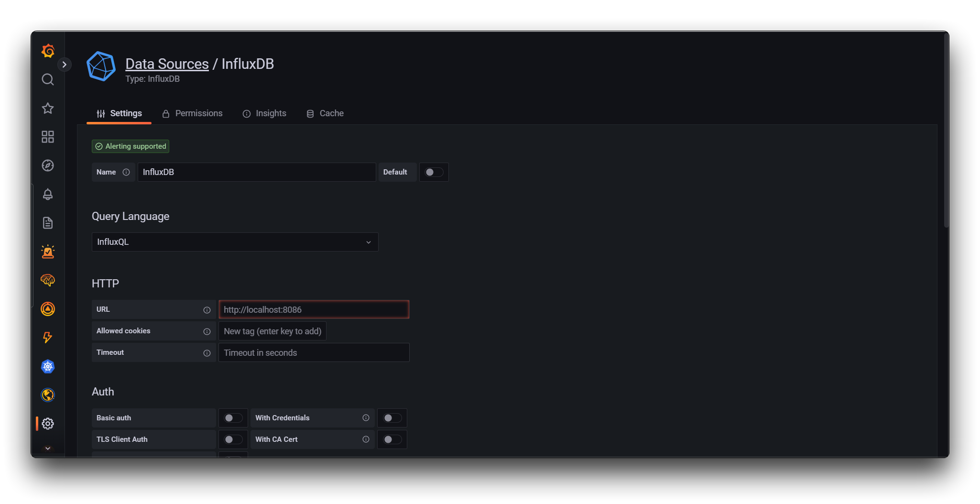Open the orange circular triangle app icon
This screenshot has height=504, width=980.
48,309
